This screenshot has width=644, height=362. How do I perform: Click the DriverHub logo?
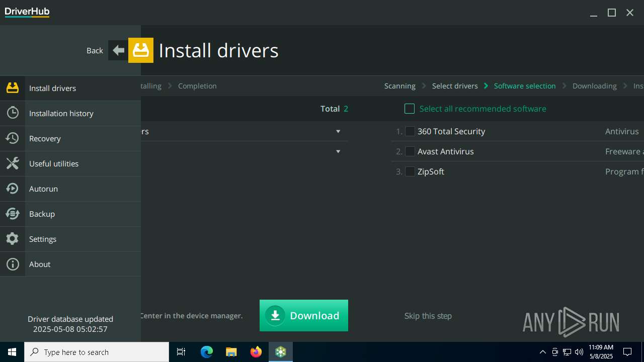(27, 12)
